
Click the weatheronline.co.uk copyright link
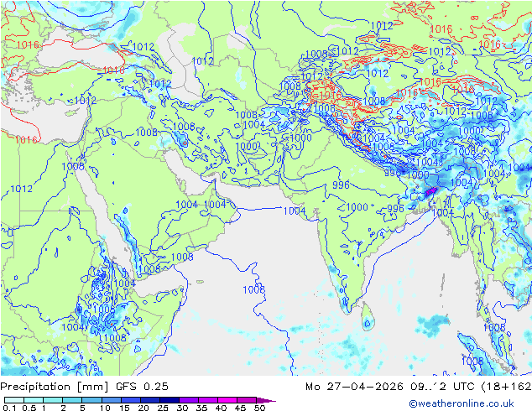click(x=462, y=403)
